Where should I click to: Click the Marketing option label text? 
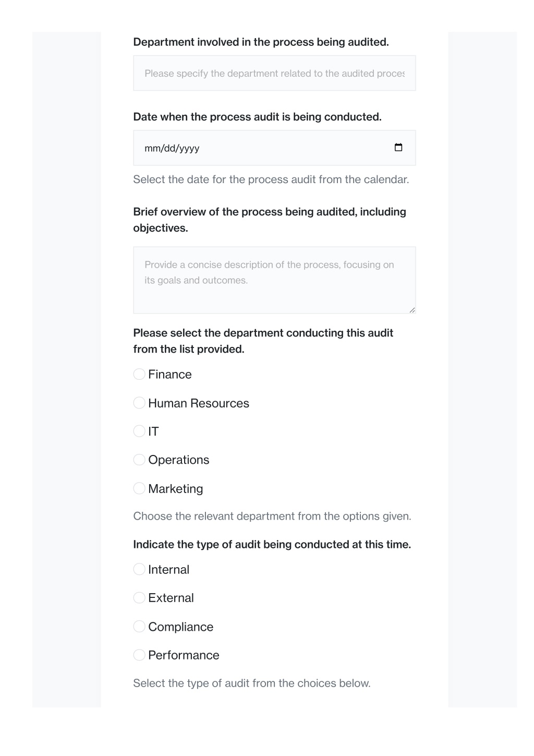tap(176, 489)
